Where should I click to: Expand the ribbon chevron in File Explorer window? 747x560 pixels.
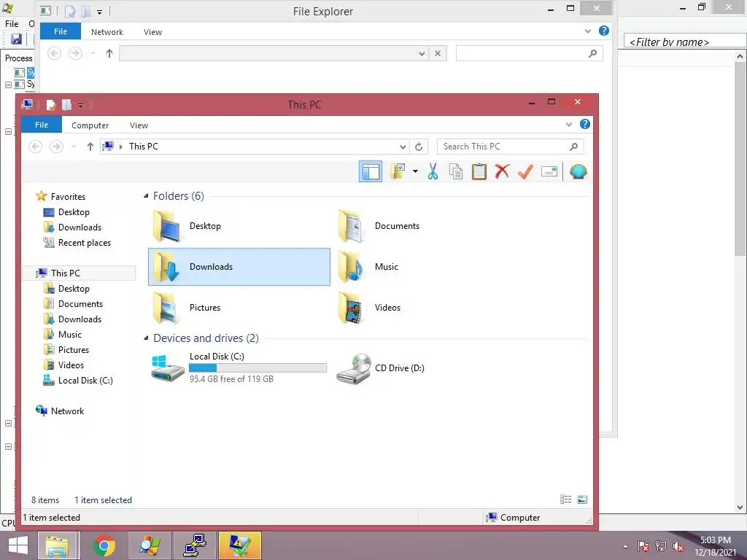coord(588,31)
